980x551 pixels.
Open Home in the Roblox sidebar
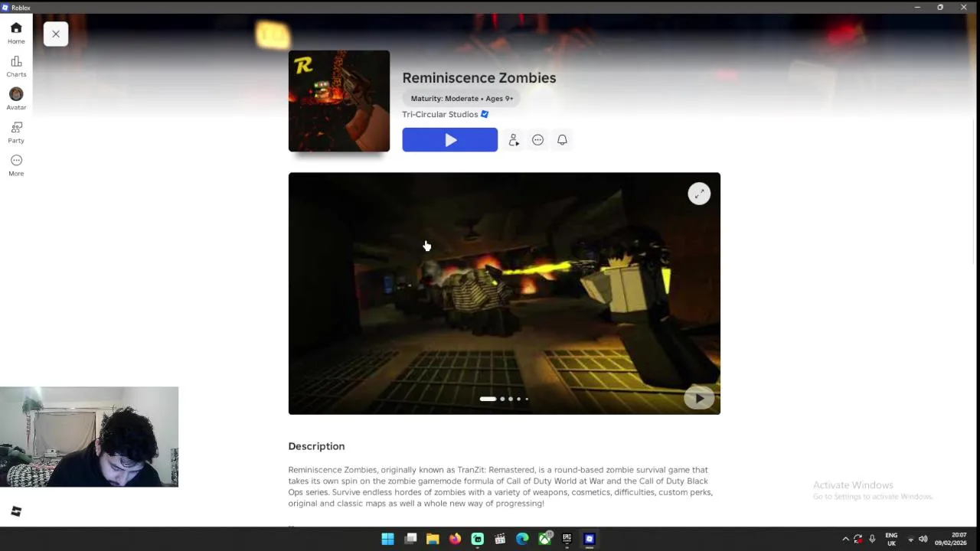click(x=16, y=33)
